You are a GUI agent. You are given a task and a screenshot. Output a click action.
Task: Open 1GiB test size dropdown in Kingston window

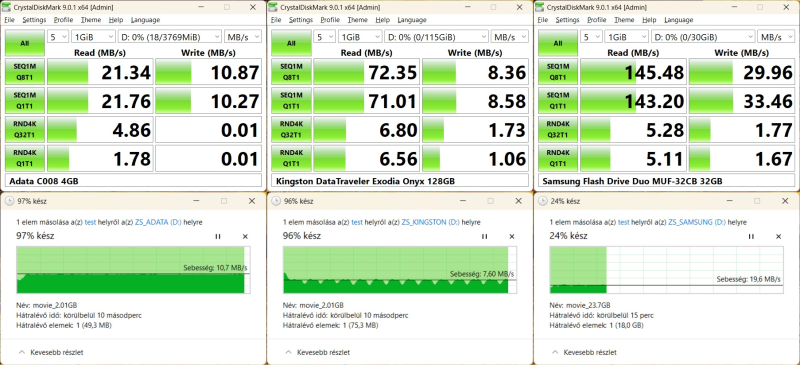360,37
